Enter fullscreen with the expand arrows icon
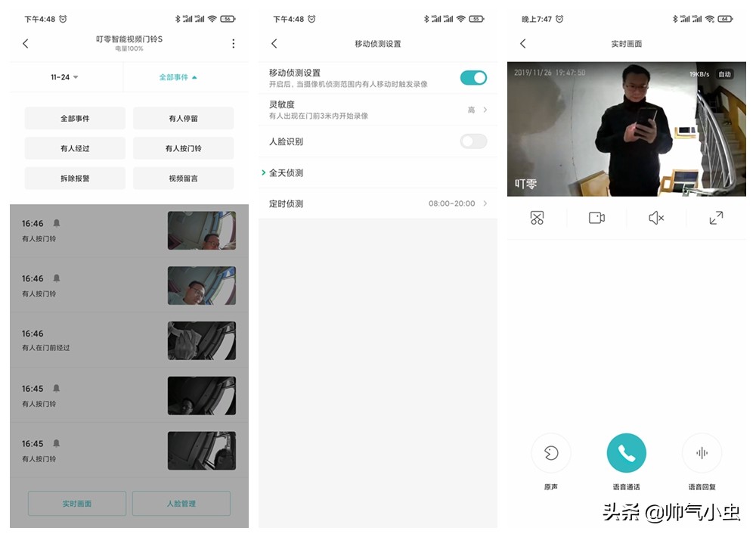Image resolution: width=756 pixels, height=537 pixels. 716,218
